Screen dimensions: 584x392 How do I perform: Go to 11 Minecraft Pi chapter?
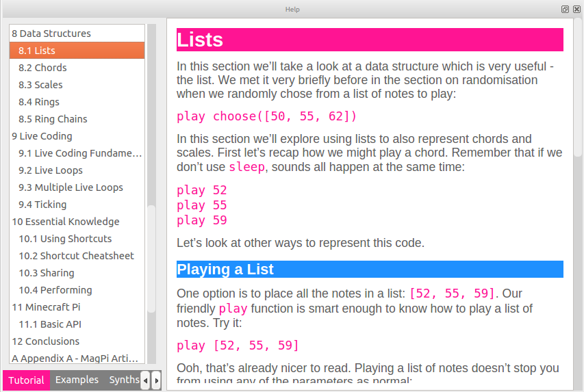click(x=46, y=307)
